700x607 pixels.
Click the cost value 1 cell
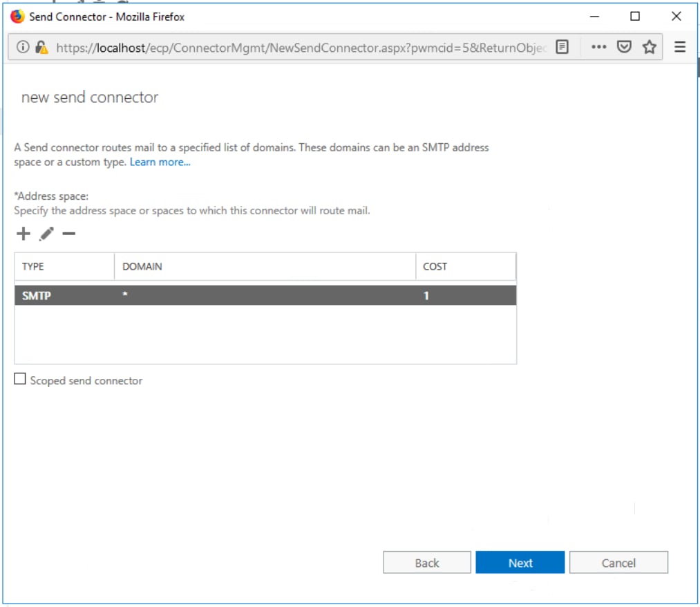pyautogui.click(x=426, y=296)
